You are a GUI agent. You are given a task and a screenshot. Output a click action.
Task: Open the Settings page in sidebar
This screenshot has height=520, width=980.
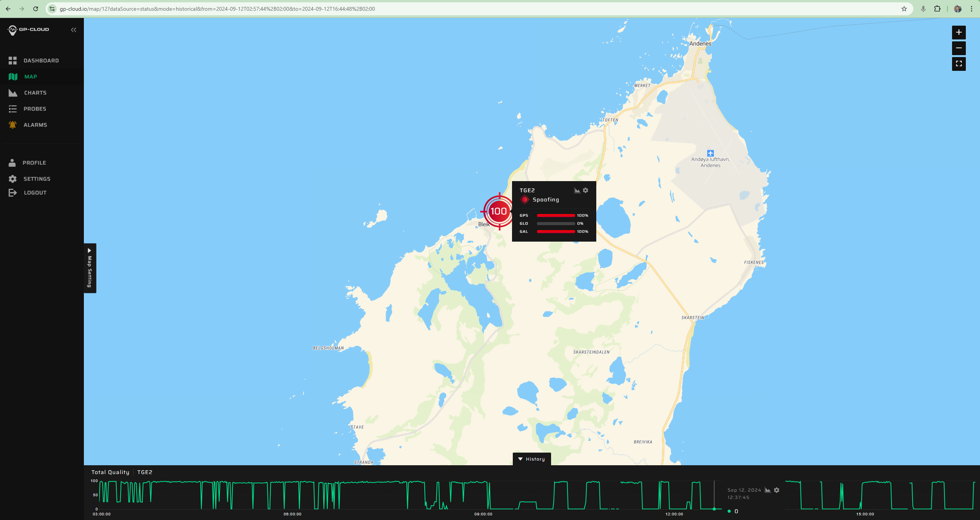point(37,179)
